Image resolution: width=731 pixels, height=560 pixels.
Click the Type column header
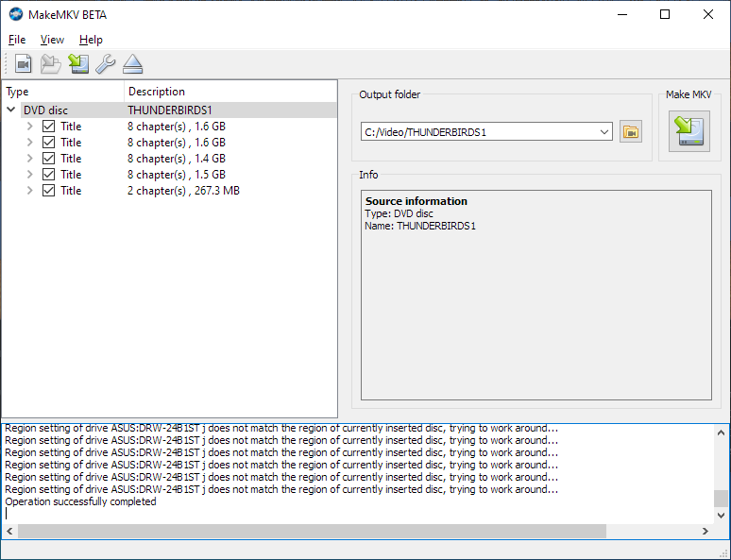pyautogui.click(x=63, y=92)
